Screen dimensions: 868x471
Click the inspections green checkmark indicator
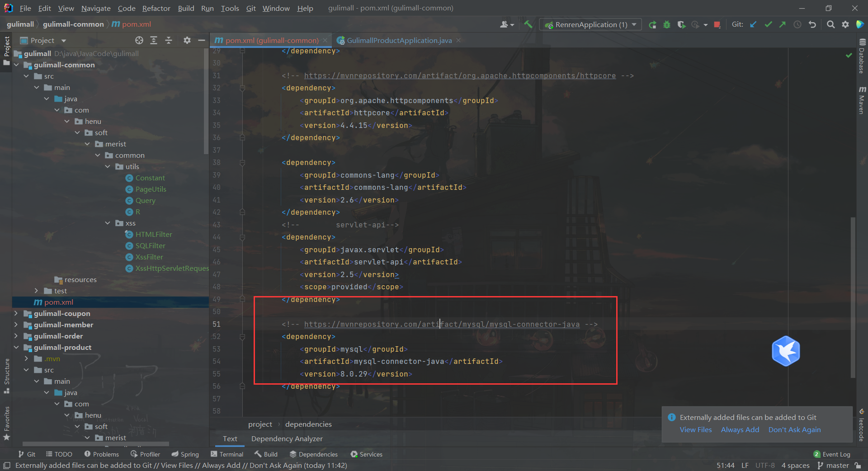[849, 55]
